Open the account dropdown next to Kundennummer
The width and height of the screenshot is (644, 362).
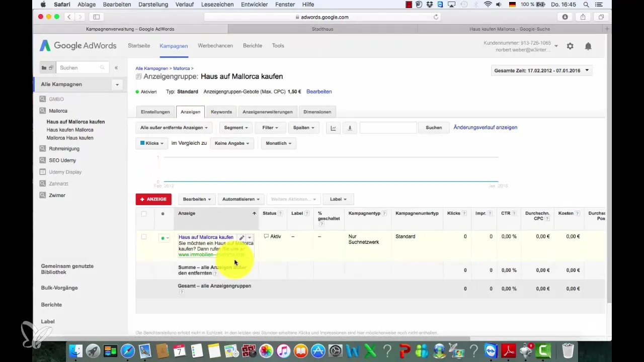tap(556, 46)
